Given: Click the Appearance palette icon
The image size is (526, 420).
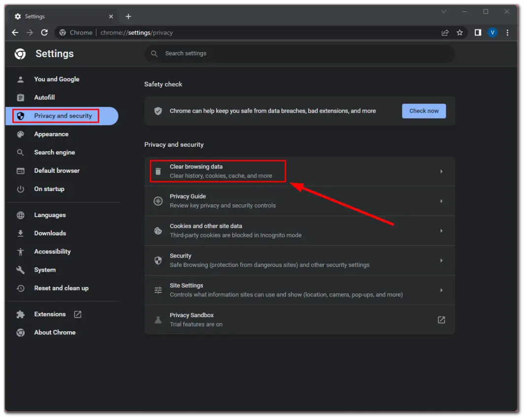Looking at the screenshot, I should point(20,134).
